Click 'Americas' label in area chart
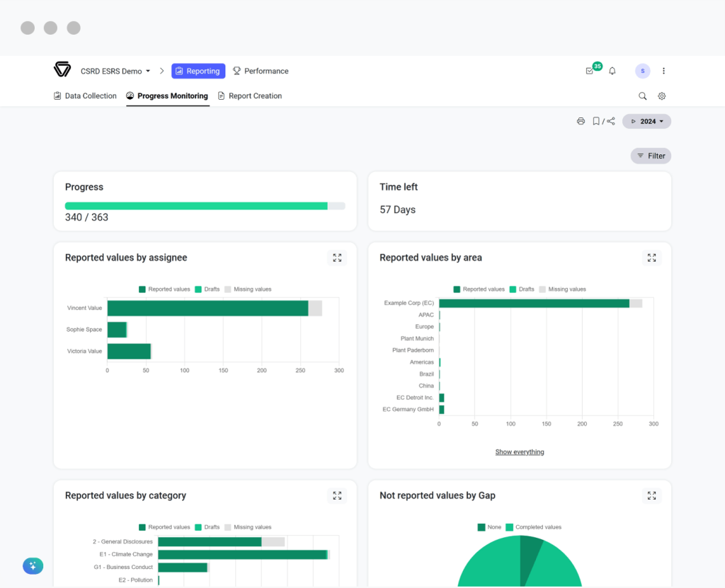 coord(422,362)
